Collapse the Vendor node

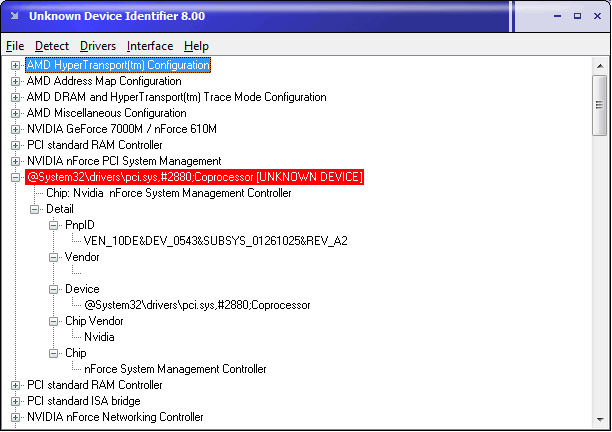coord(53,257)
